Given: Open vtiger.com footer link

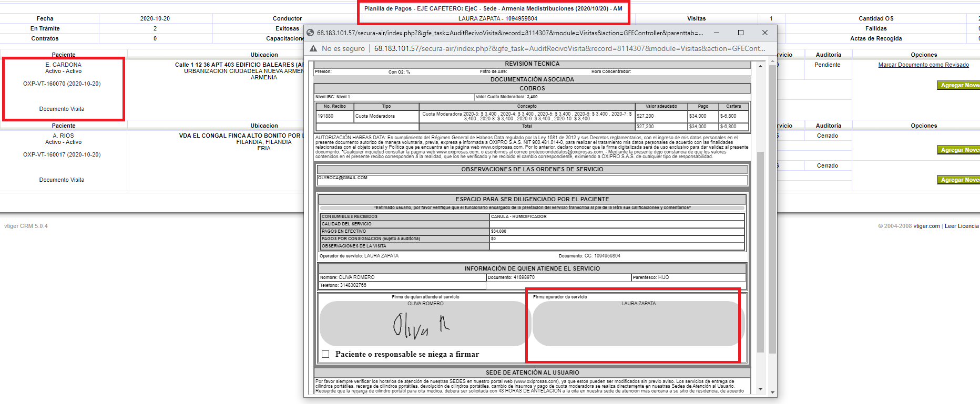Looking at the screenshot, I should [x=926, y=226].
